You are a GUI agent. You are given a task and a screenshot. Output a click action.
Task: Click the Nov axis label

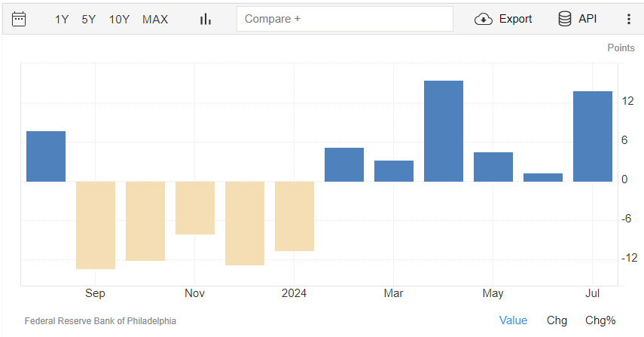[194, 293]
